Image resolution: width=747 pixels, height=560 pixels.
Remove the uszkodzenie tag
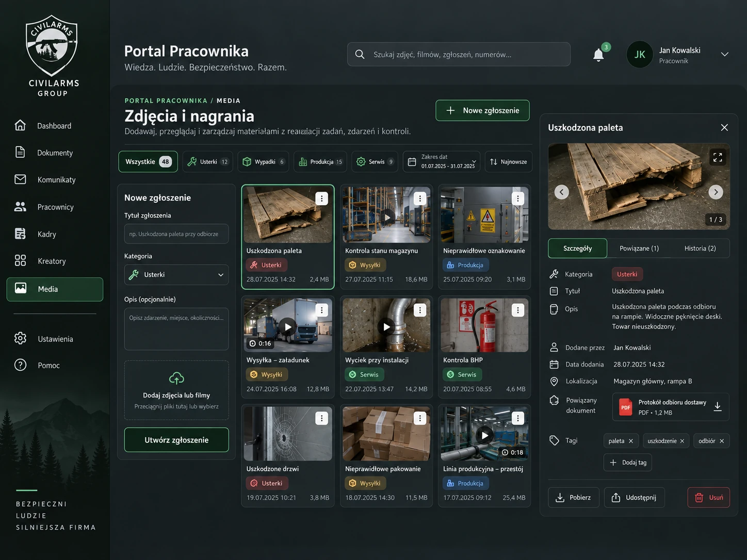[682, 441]
